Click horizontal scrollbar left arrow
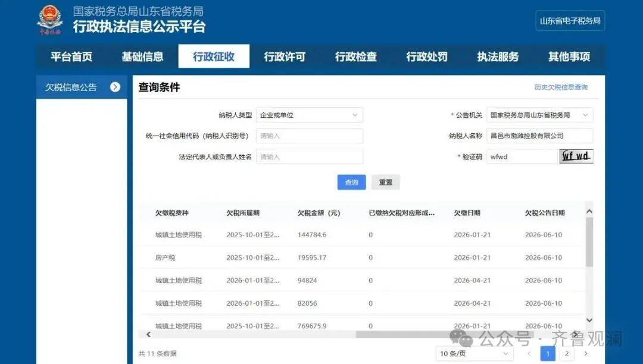The width and height of the screenshot is (643, 364). click(148, 334)
